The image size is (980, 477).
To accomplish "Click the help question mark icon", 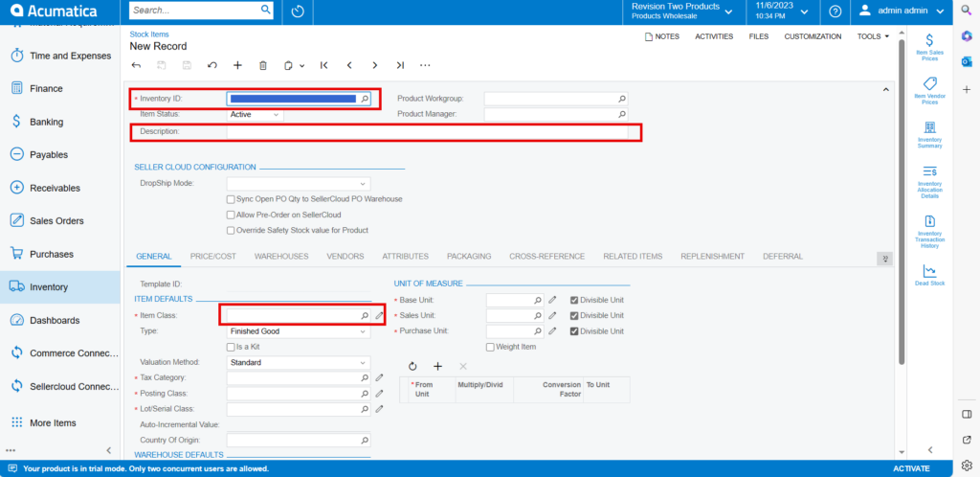I will point(835,11).
